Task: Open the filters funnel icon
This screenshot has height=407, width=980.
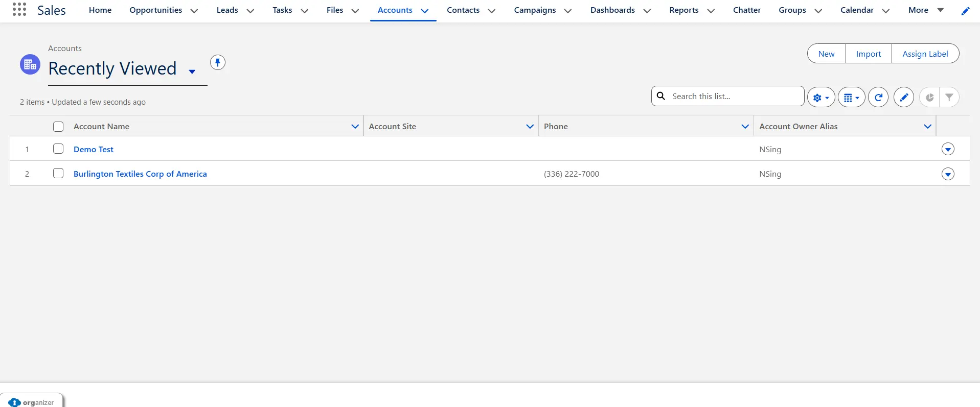Action: 949,97
